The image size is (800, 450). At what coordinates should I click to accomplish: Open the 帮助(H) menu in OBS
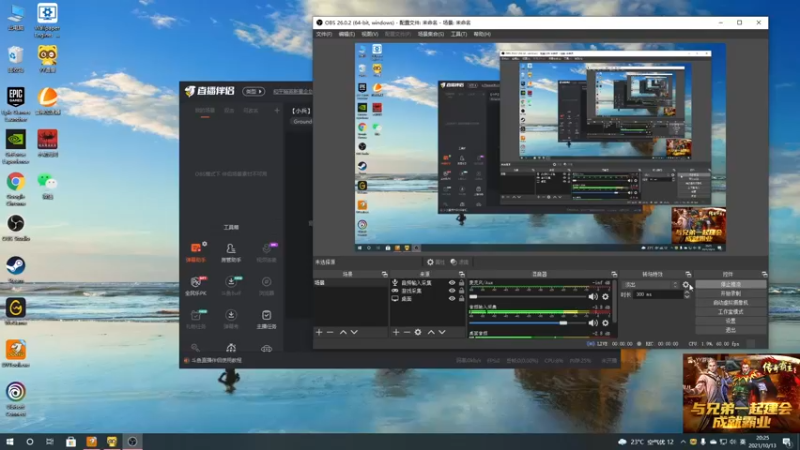coord(482,34)
